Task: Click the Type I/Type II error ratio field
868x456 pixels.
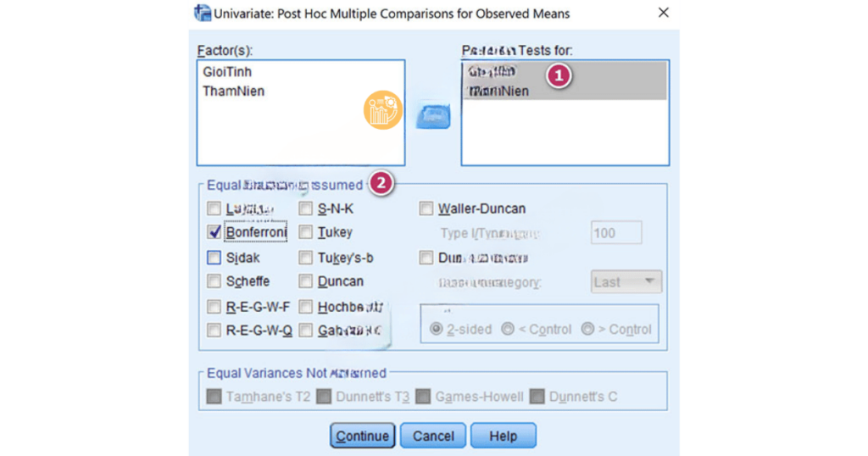Action: [615, 233]
